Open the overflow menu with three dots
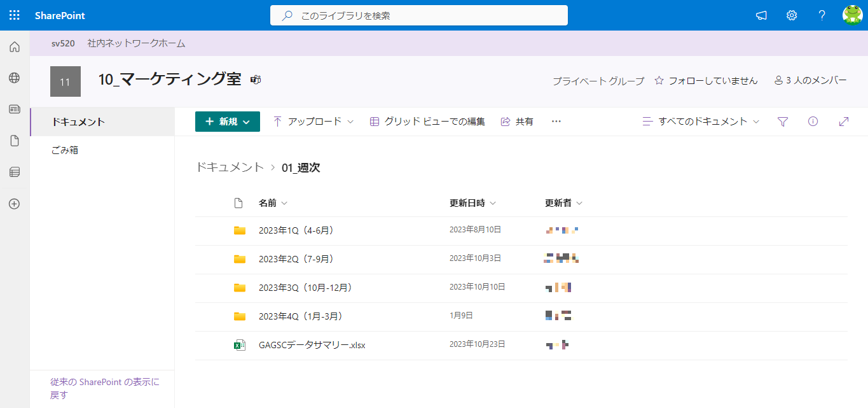This screenshot has height=408, width=868. 556,121
